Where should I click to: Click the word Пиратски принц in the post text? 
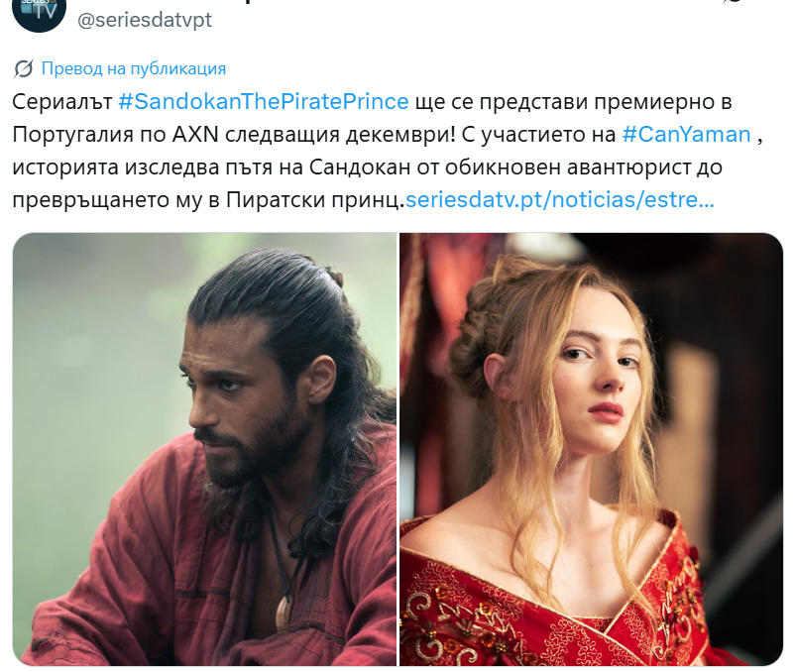coord(313,199)
